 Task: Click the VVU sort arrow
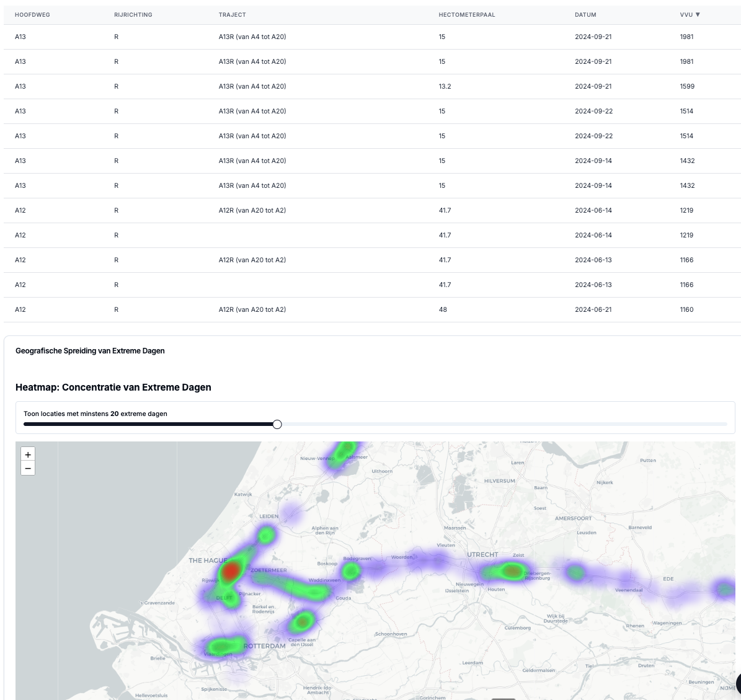pos(698,15)
